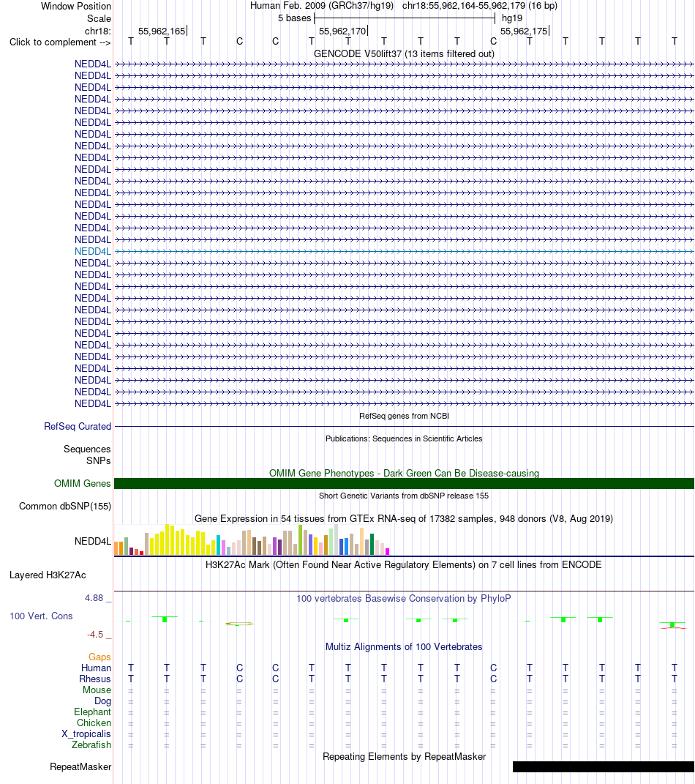Open the H3K27Ac Mark track title
The height and width of the screenshot is (784, 695).
404,565
